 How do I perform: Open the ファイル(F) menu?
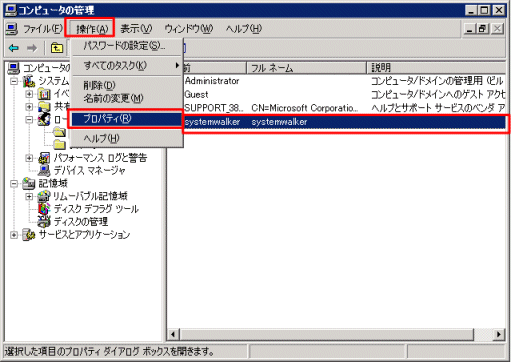tap(42, 29)
